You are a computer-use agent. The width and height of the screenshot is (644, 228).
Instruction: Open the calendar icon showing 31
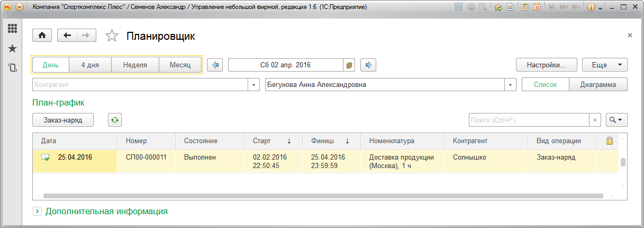pyautogui.click(x=537, y=7)
